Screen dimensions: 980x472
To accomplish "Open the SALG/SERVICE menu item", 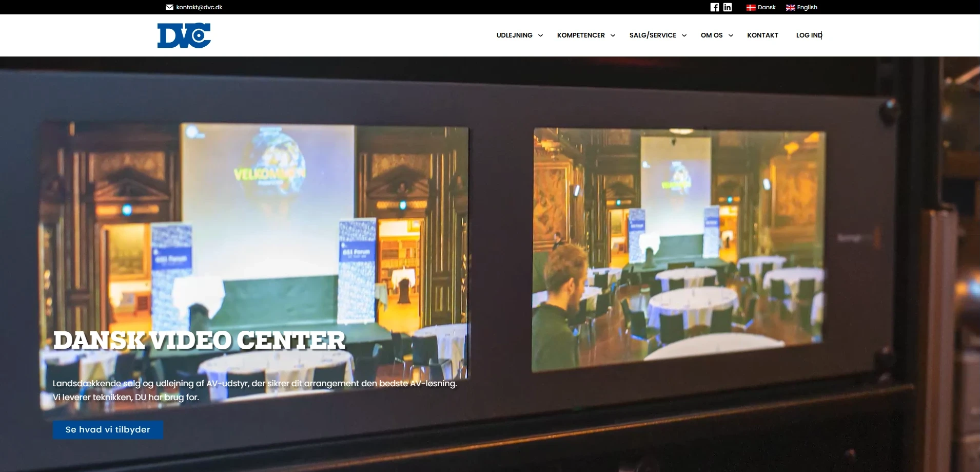I will tap(653, 35).
